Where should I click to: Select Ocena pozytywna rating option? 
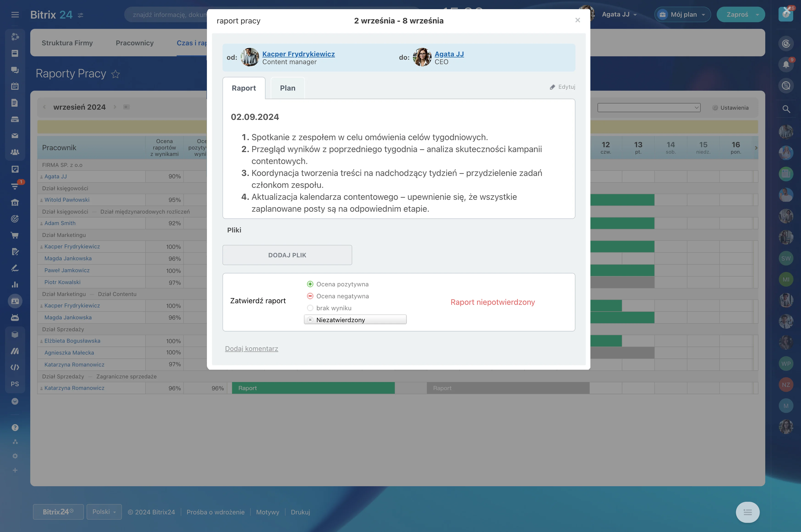[310, 284]
